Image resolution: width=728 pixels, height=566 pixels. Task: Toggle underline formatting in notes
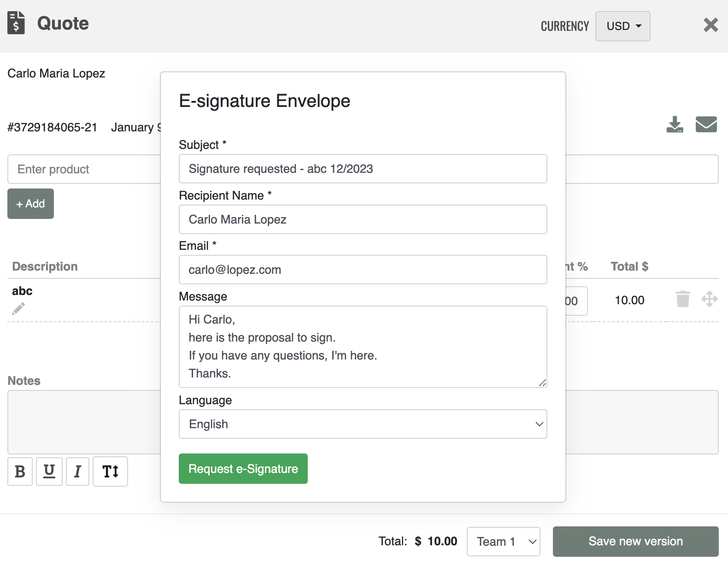tap(49, 472)
